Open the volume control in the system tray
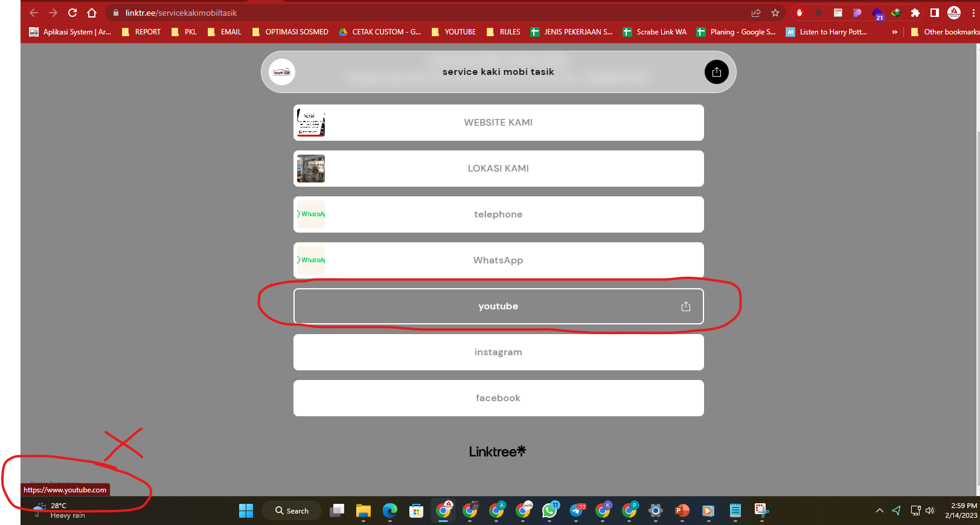The image size is (980, 525). [x=930, y=511]
